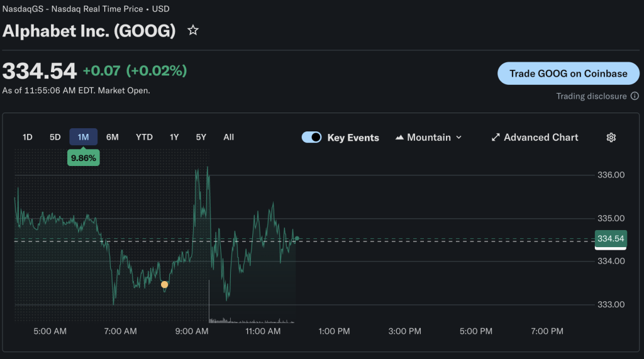Switch chart to 5D range

coord(55,137)
